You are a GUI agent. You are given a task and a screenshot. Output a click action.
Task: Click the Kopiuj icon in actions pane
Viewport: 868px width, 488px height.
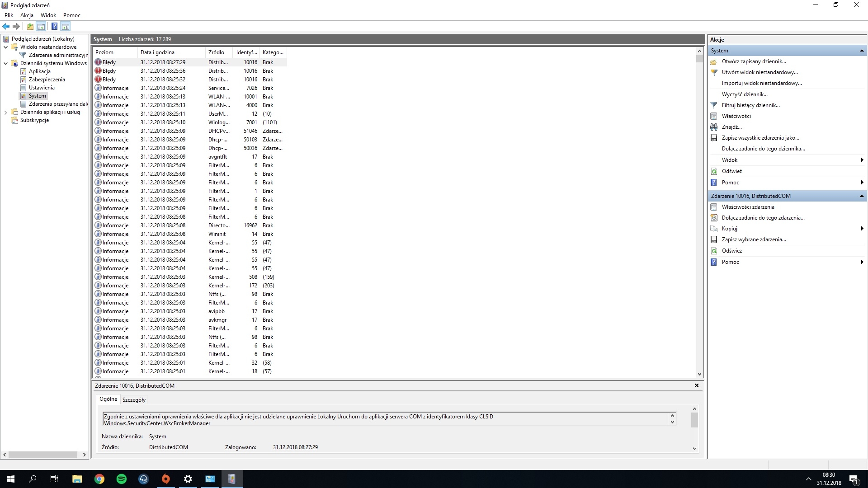714,229
